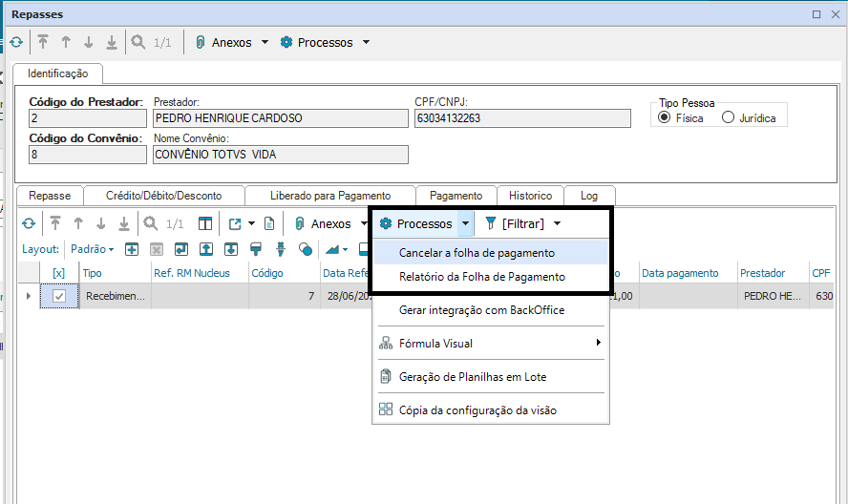This screenshot has height=504, width=848.
Task: Click the refresh icon in the grid toolbar
Action: point(29,223)
